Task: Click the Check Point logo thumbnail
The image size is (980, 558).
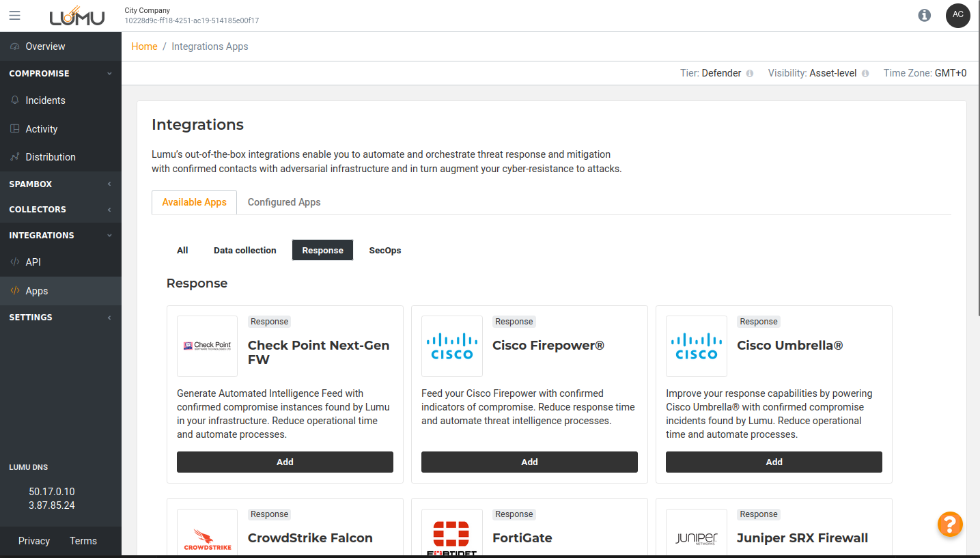Action: (207, 346)
